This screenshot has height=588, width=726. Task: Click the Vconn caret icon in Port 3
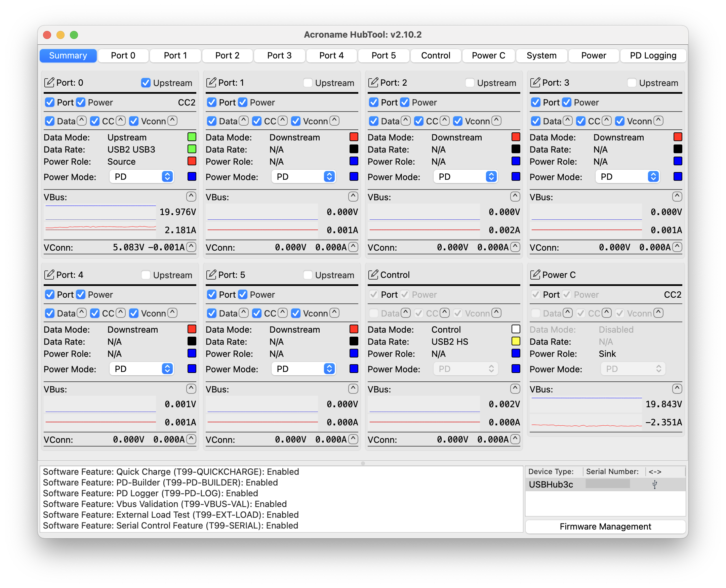coord(658,121)
